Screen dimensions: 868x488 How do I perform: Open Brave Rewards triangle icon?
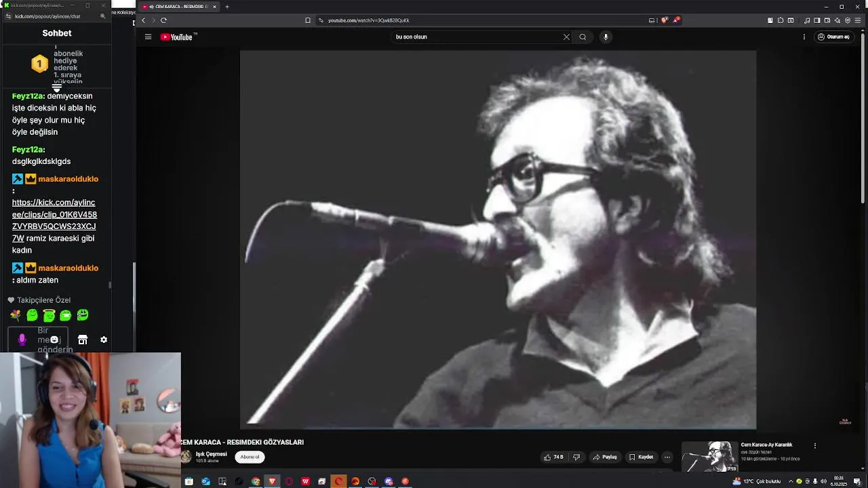[676, 20]
